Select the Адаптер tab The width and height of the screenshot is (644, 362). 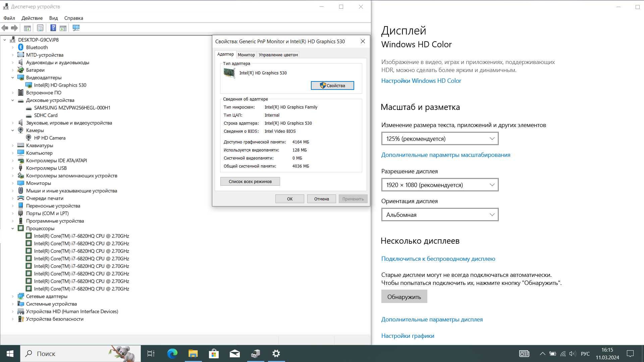point(225,54)
